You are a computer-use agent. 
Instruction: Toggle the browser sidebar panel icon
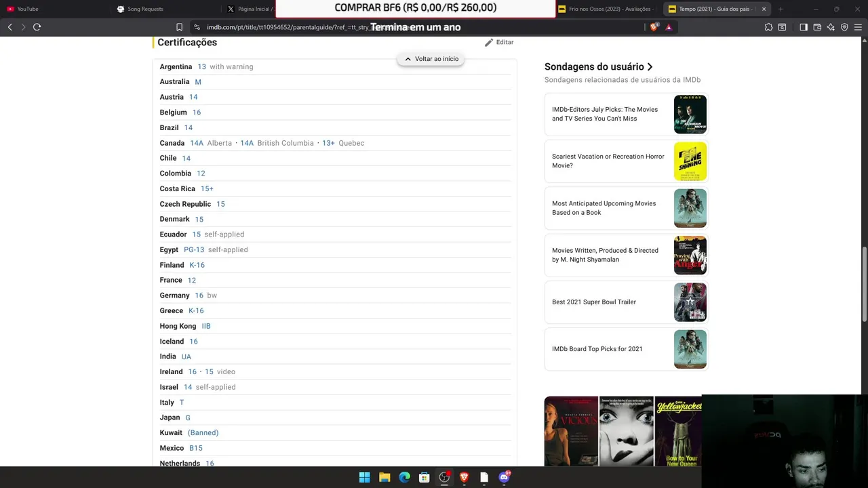(804, 27)
